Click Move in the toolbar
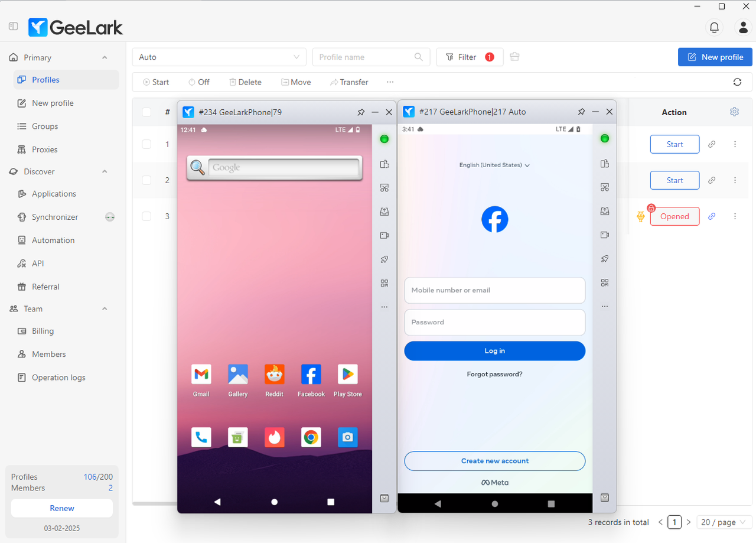This screenshot has width=756, height=543. (x=296, y=82)
